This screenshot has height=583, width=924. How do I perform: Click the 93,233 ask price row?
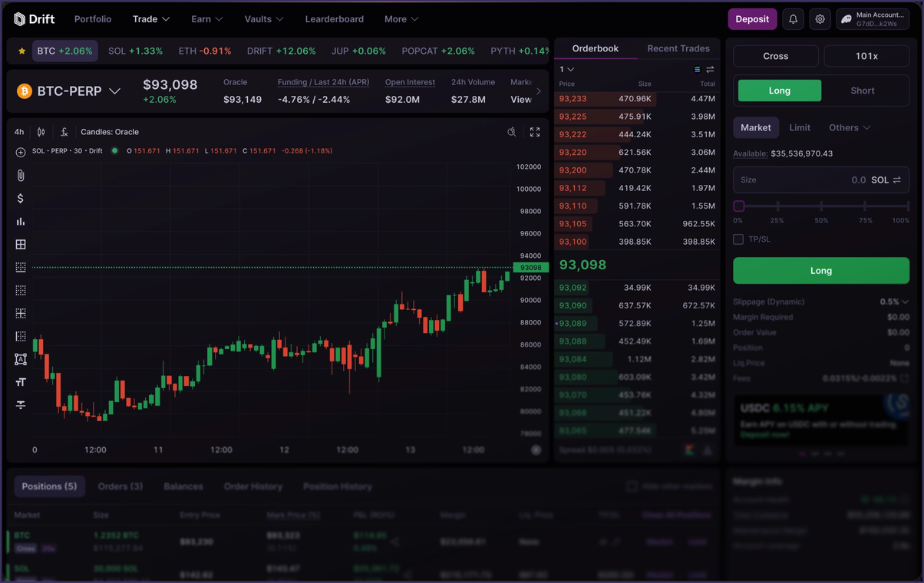click(x=637, y=99)
